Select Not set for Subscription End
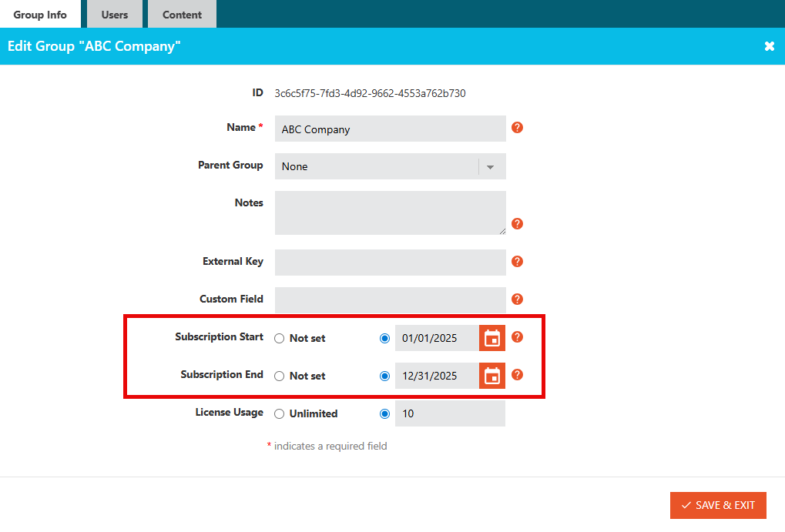Viewport: 785px width, 532px height. click(x=280, y=376)
